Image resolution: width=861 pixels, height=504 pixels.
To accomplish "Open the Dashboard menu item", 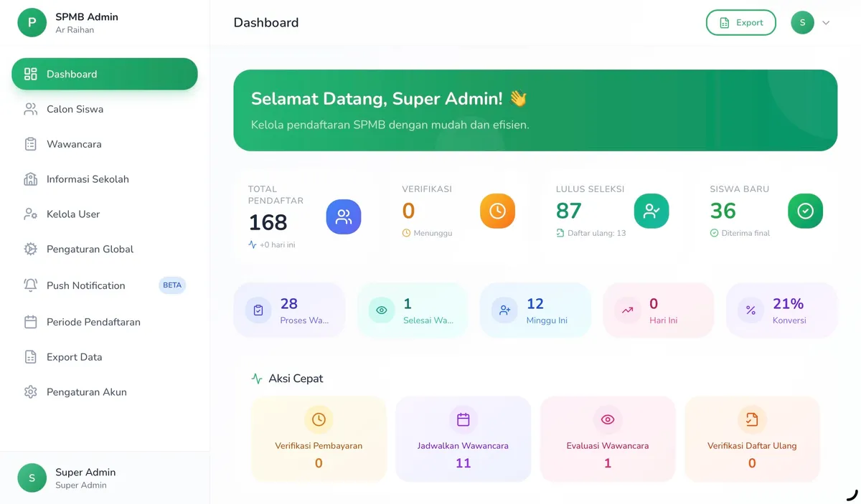I will click(72, 73).
